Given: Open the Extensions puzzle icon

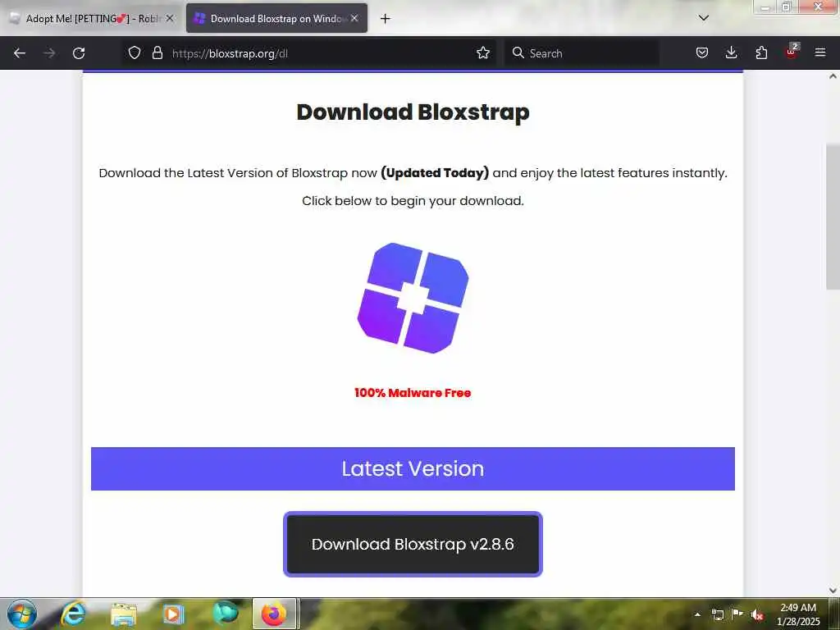Looking at the screenshot, I should pyautogui.click(x=761, y=53).
